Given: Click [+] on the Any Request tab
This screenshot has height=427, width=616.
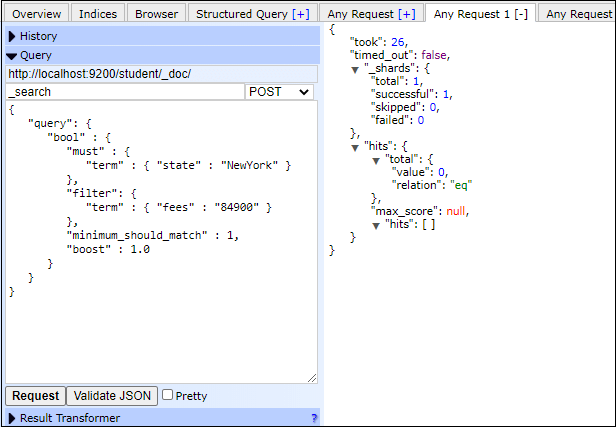Looking at the screenshot, I should click(407, 14).
